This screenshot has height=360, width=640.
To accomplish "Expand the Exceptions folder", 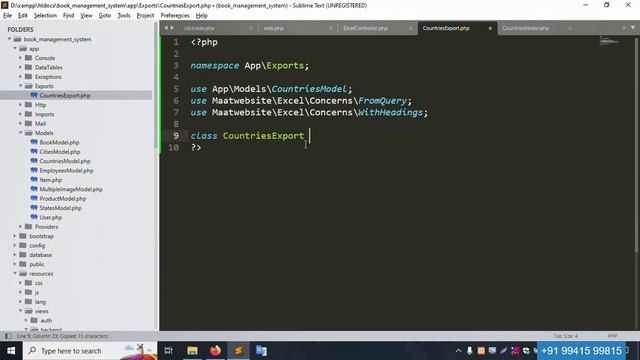I will [x=20, y=77].
